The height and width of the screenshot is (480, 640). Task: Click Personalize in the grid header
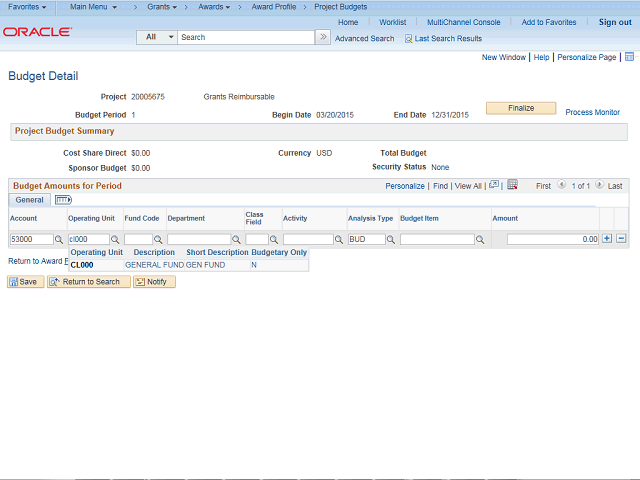click(x=405, y=186)
